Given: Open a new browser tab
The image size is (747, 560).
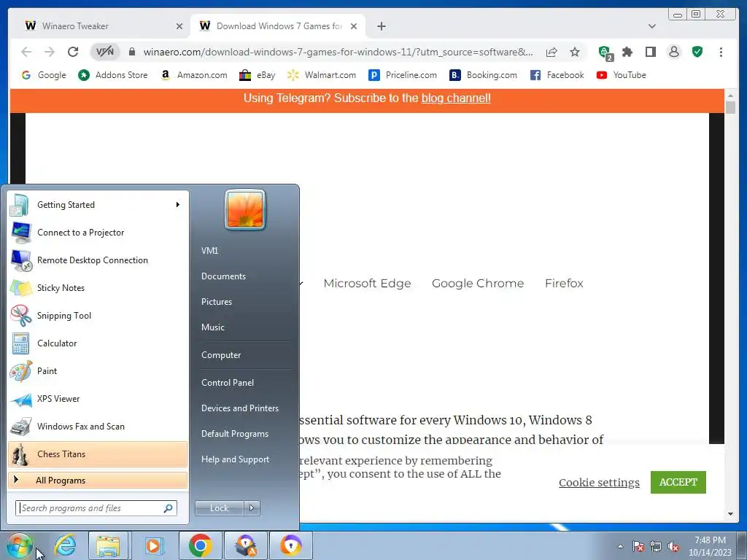Looking at the screenshot, I should click(x=381, y=26).
